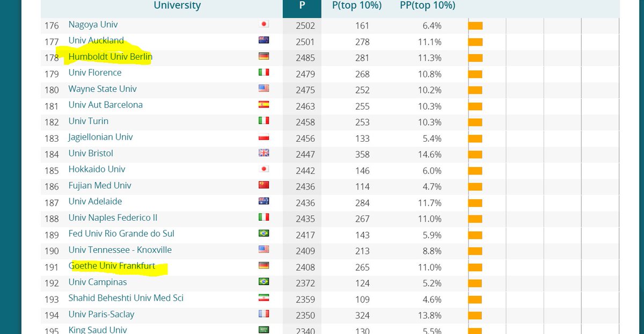644x334 pixels.
Task: Open Humboldt Univ Berlin link
Action: (110, 57)
